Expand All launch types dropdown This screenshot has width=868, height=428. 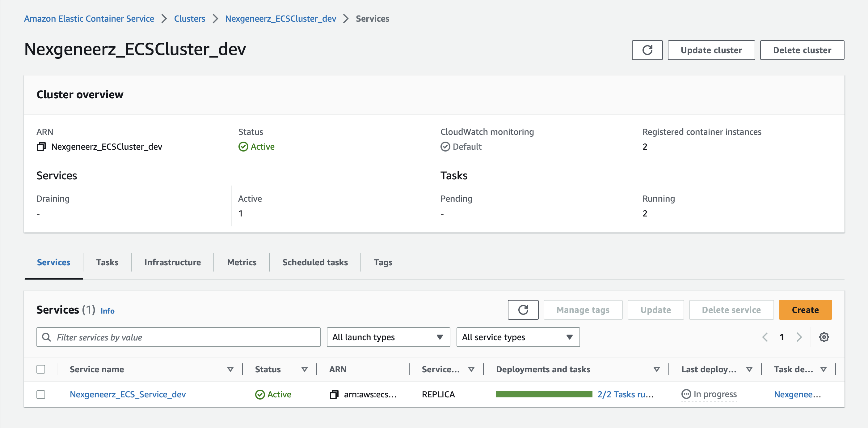click(x=388, y=337)
